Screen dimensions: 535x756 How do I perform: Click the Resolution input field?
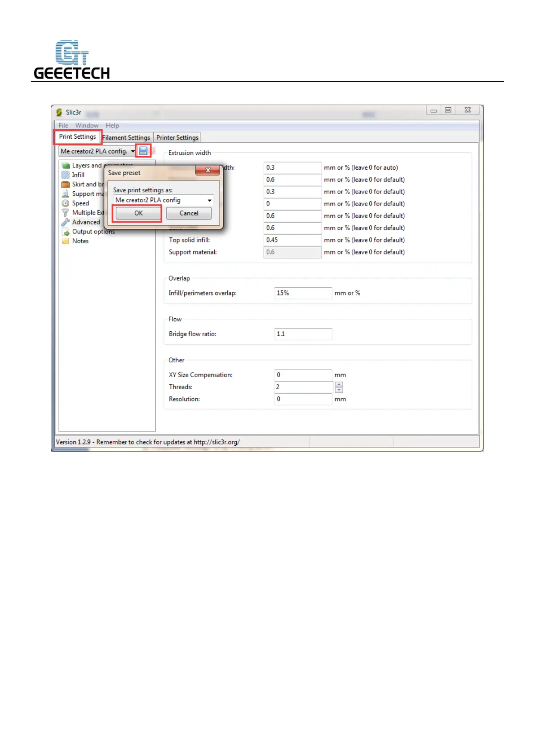[303, 399]
